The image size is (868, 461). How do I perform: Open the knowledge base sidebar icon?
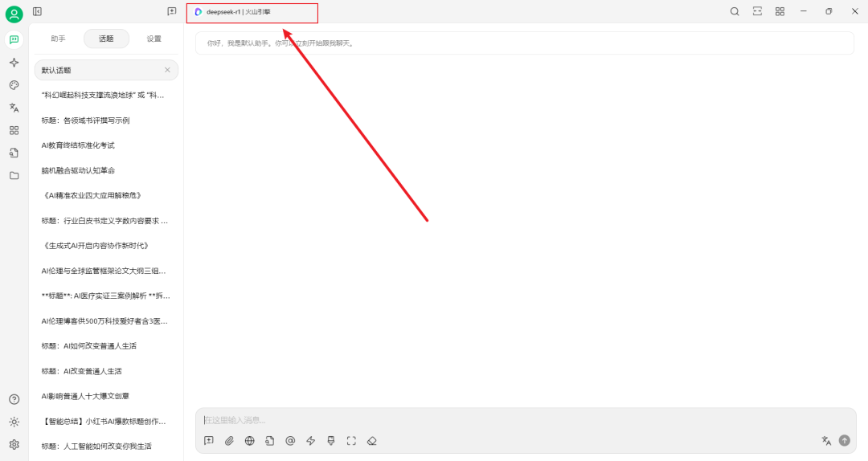click(14, 153)
